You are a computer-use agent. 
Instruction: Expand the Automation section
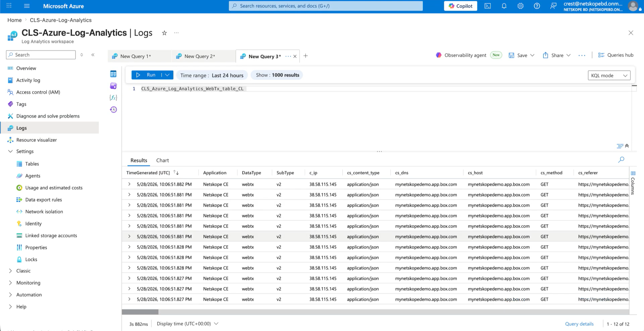click(x=10, y=295)
